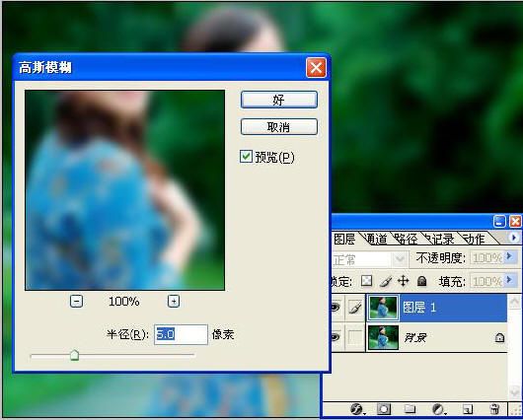Click the link box of 背景 layer
The height and width of the screenshot is (420, 523).
(355, 337)
